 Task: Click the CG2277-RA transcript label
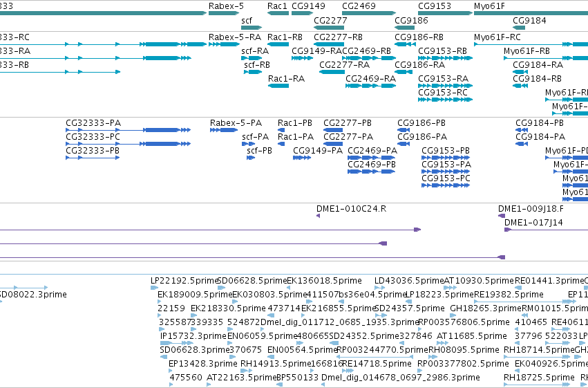(344, 65)
